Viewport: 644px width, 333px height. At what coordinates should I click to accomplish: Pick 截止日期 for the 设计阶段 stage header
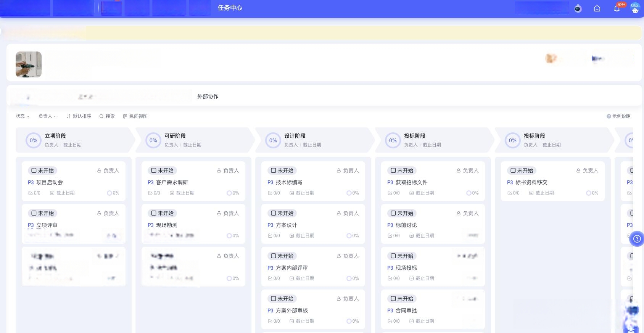tap(312, 145)
